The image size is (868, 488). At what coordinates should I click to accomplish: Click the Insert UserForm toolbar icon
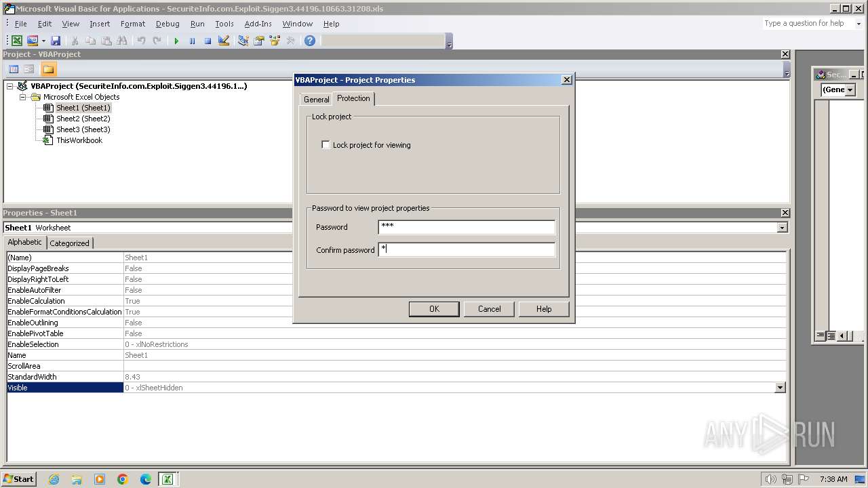click(x=32, y=41)
